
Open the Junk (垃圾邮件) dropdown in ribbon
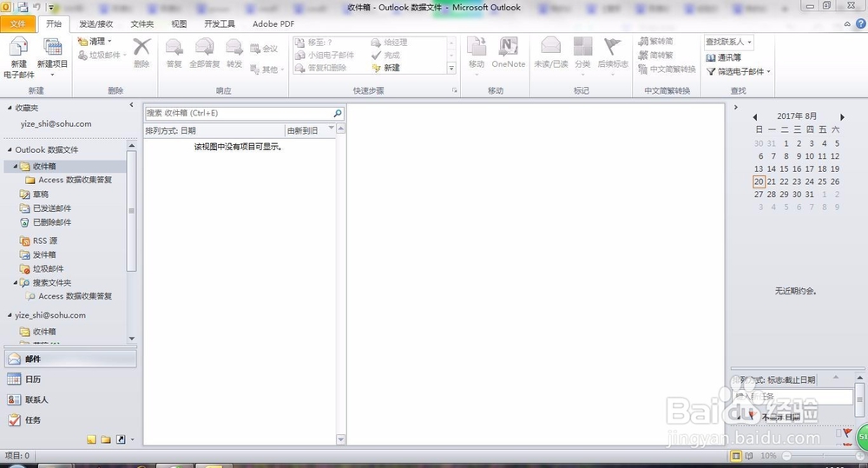(x=102, y=56)
